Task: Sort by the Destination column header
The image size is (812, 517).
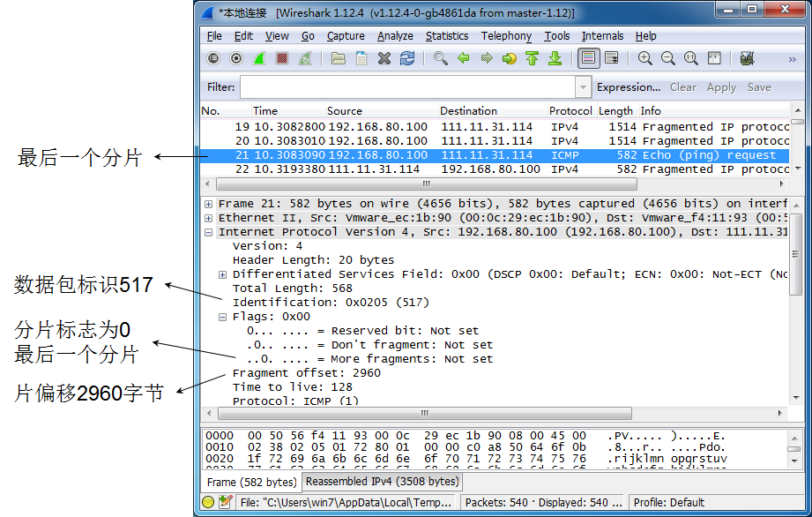Action: 493,111
